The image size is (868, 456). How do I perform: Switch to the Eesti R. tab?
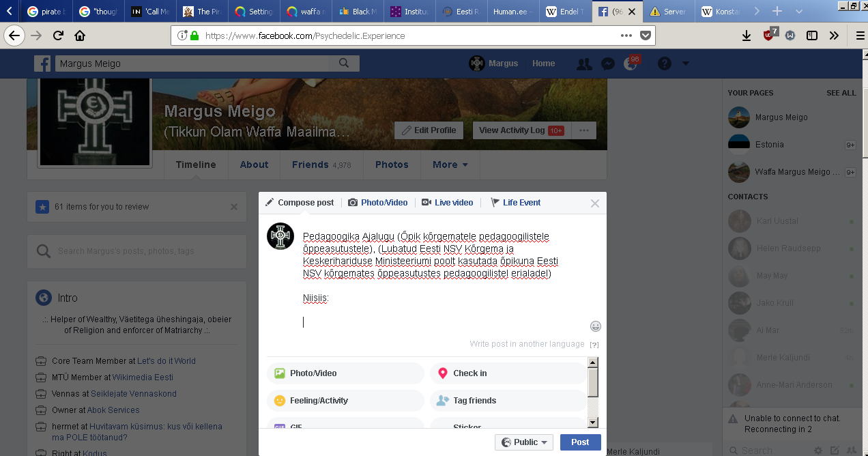[x=461, y=12]
